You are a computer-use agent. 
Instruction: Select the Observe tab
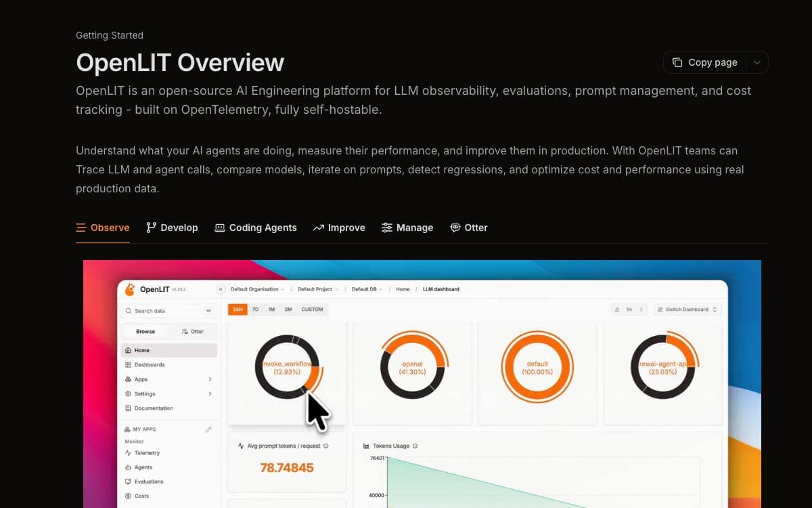point(102,228)
